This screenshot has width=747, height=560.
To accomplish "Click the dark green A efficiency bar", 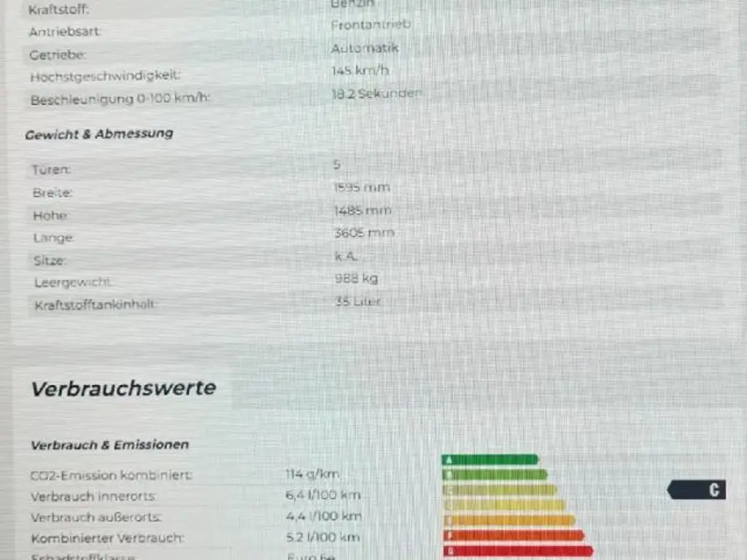I will point(489,459).
